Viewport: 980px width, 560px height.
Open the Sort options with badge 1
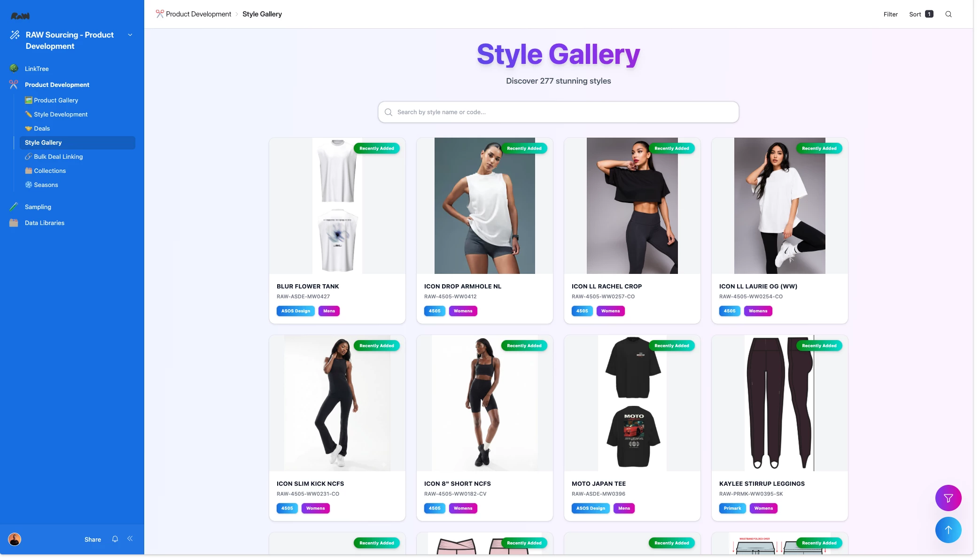[921, 14]
